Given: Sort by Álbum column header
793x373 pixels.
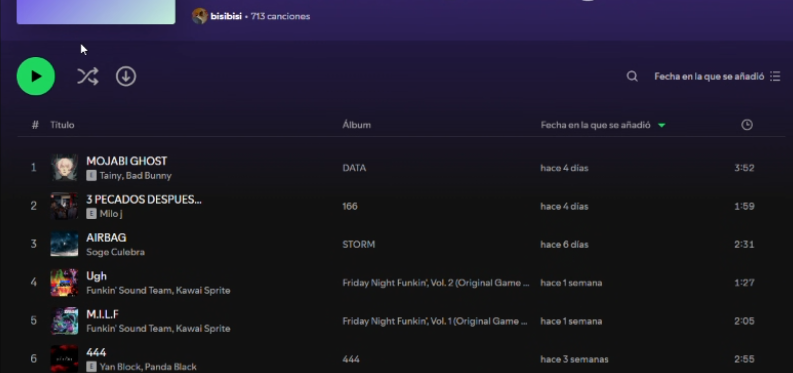Looking at the screenshot, I should click(x=357, y=125).
